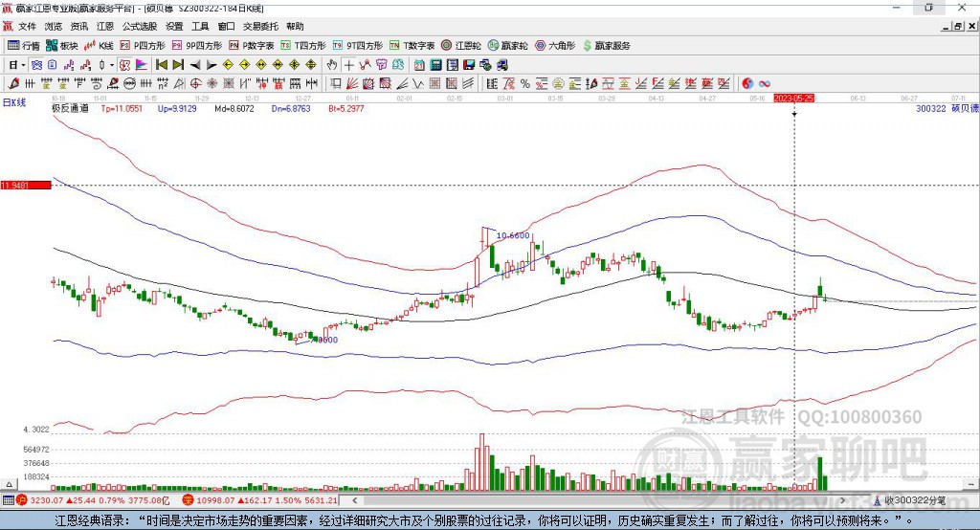Expand volume panel with bottom-left up arrow

click(x=9, y=484)
